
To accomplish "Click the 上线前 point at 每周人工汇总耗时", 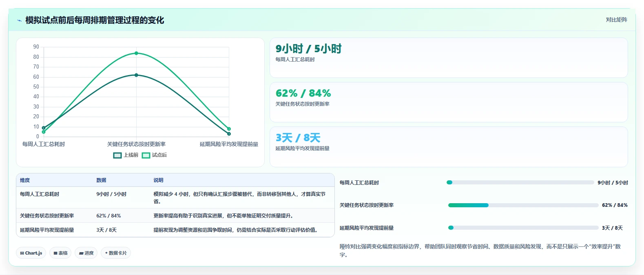I will [x=44, y=128].
